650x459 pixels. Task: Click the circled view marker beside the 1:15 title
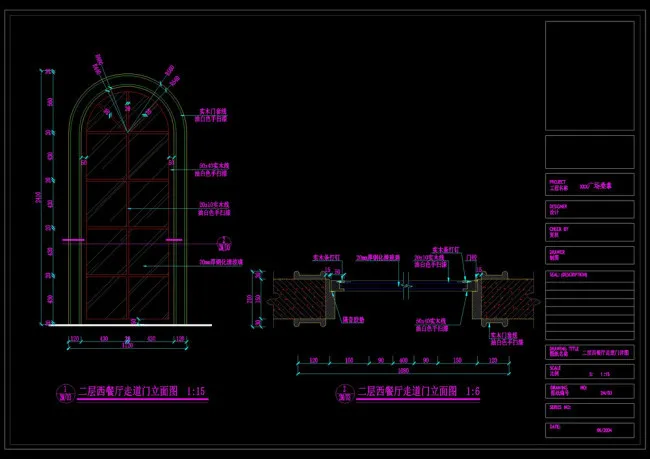tap(64, 393)
